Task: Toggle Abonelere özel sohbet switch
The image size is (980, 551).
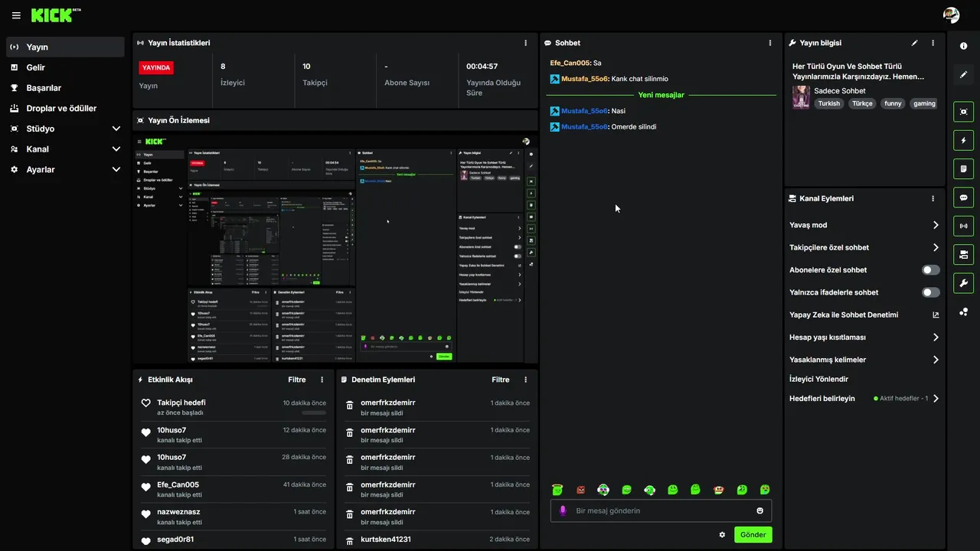Action: (x=931, y=270)
